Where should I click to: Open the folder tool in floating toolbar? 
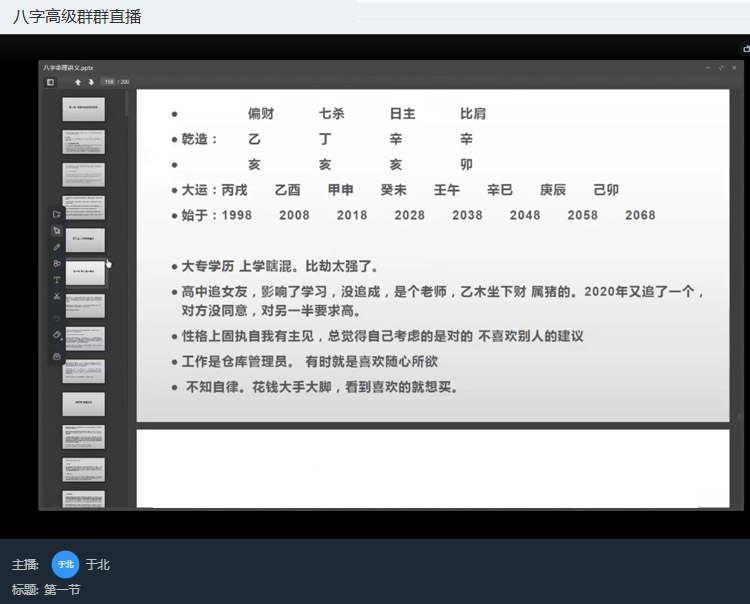[x=57, y=214]
